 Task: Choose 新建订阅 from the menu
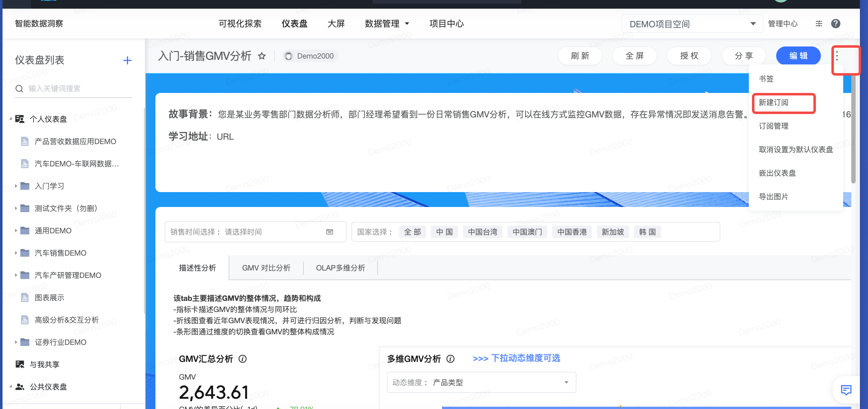pos(773,102)
